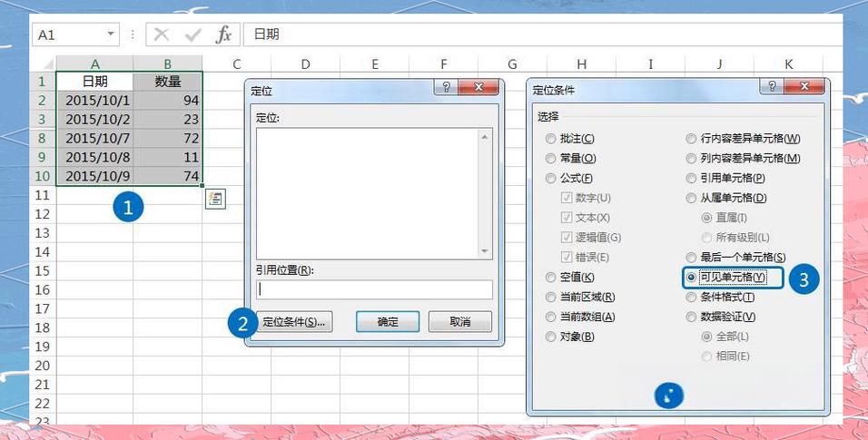Screen dimensions: 868x440
Task: Select row 20 header
Action: 42,366
